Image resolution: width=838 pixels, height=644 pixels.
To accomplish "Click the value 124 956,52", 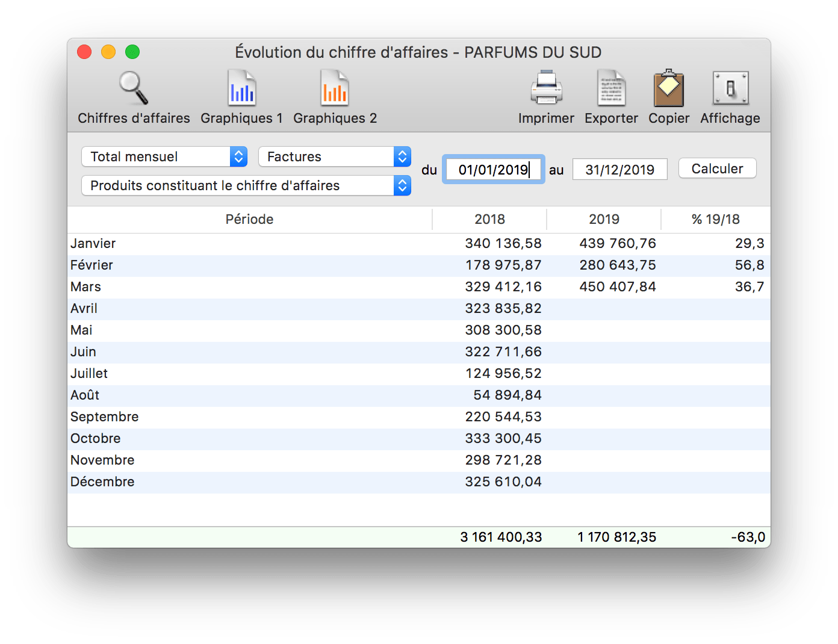I will click(x=503, y=373).
